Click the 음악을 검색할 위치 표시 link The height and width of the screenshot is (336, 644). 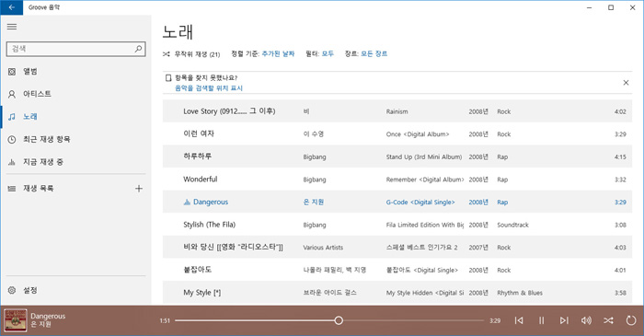(209, 87)
